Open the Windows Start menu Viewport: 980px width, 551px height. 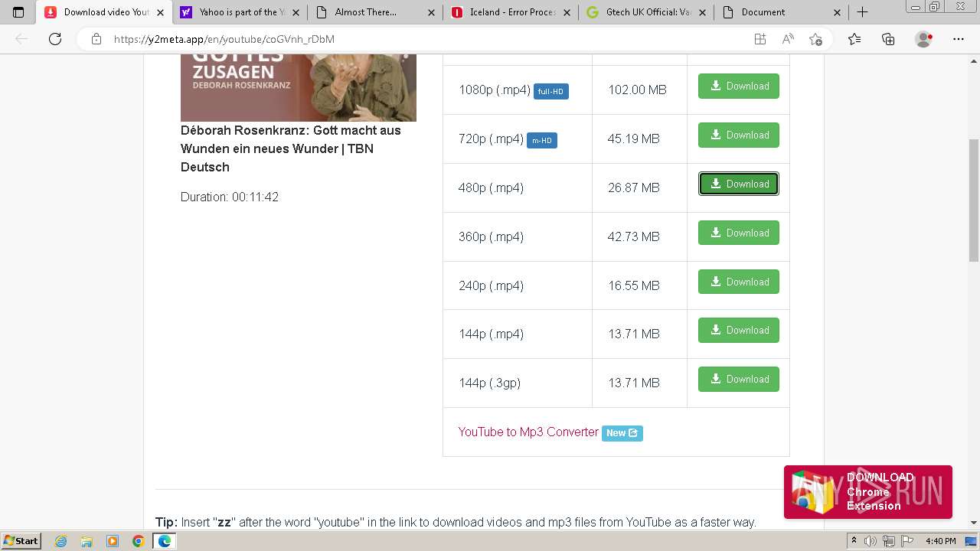[x=21, y=541]
